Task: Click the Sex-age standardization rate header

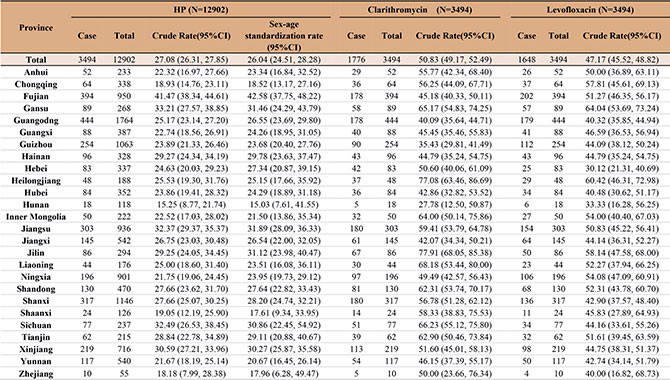Action: 284,36
